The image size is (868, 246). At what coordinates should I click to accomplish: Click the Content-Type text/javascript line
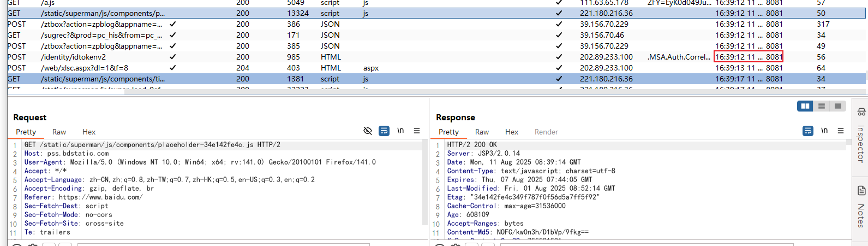(x=531, y=171)
